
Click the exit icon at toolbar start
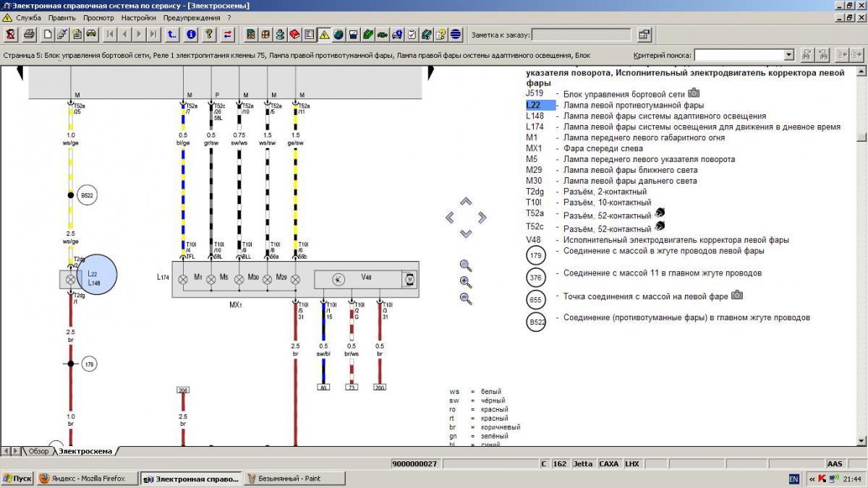11,34
